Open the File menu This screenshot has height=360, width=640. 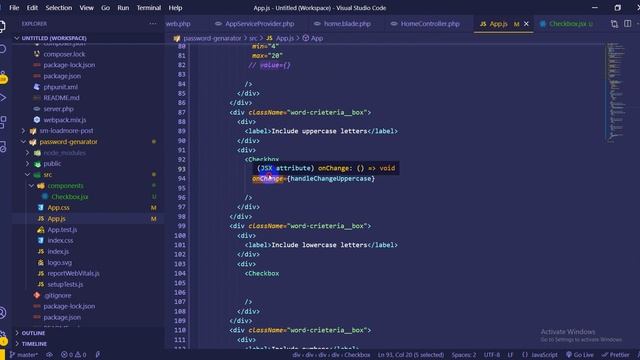14,8
